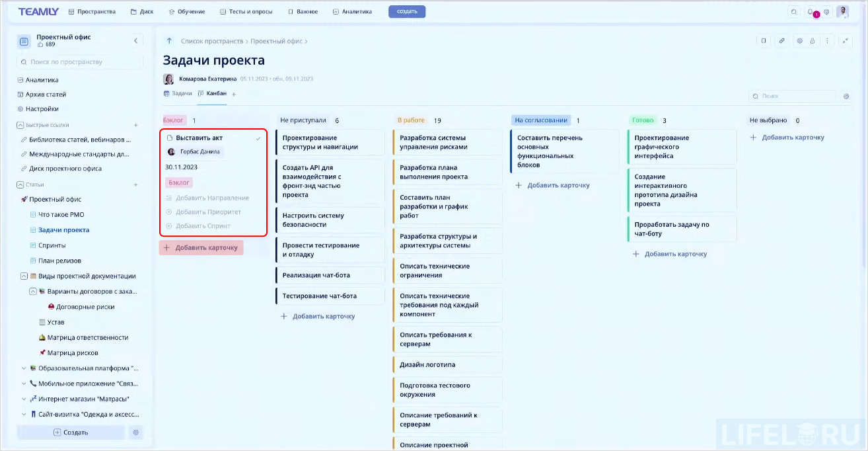Open the article settings gear icon
Image resolution: width=868 pixels, height=451 pixels.
799,41
